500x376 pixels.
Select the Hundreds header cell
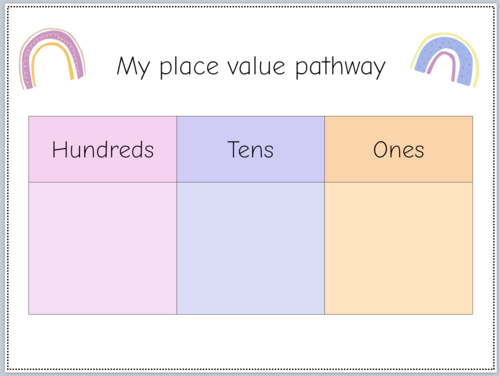(x=103, y=149)
